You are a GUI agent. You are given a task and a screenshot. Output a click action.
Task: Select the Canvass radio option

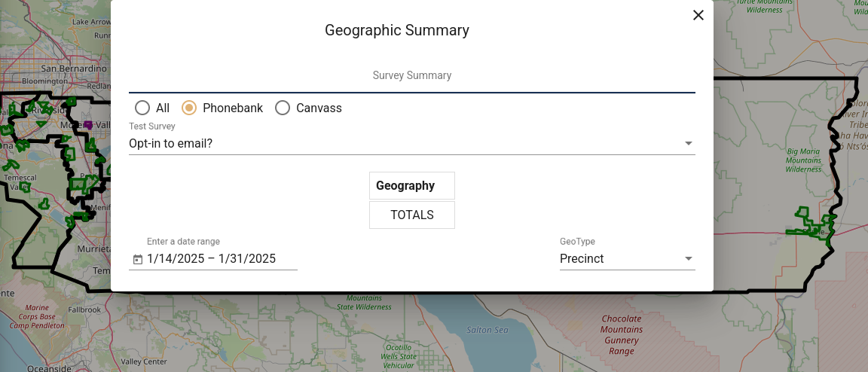(x=283, y=108)
